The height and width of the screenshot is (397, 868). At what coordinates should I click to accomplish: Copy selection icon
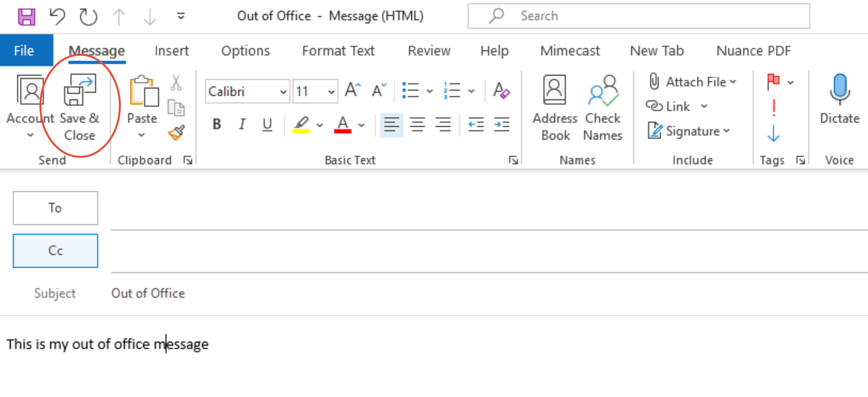(176, 108)
